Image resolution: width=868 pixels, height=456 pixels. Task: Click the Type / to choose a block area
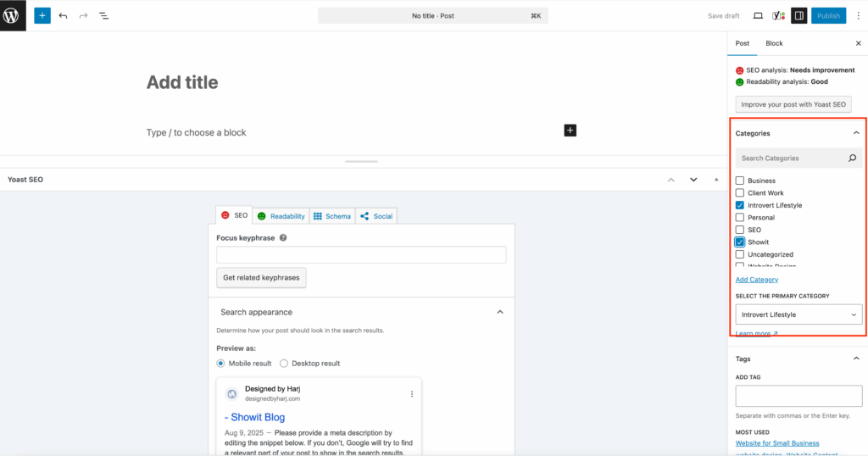(x=196, y=132)
